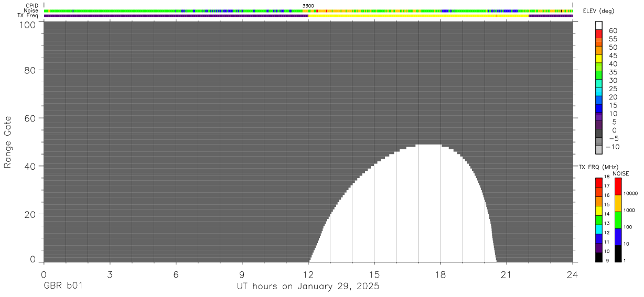
Task: Click the hour 3 tick label
Action: click(110, 274)
